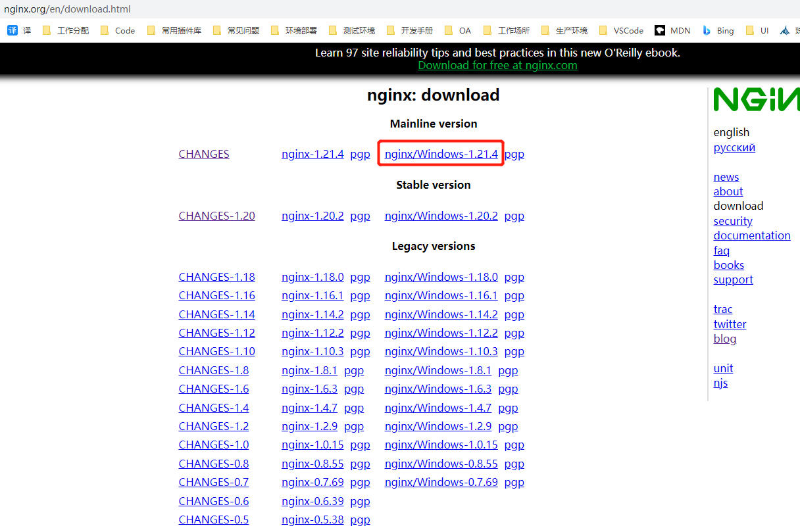The height and width of the screenshot is (532, 800).
Task: Open the UI bookmark folder
Action: tap(757, 30)
